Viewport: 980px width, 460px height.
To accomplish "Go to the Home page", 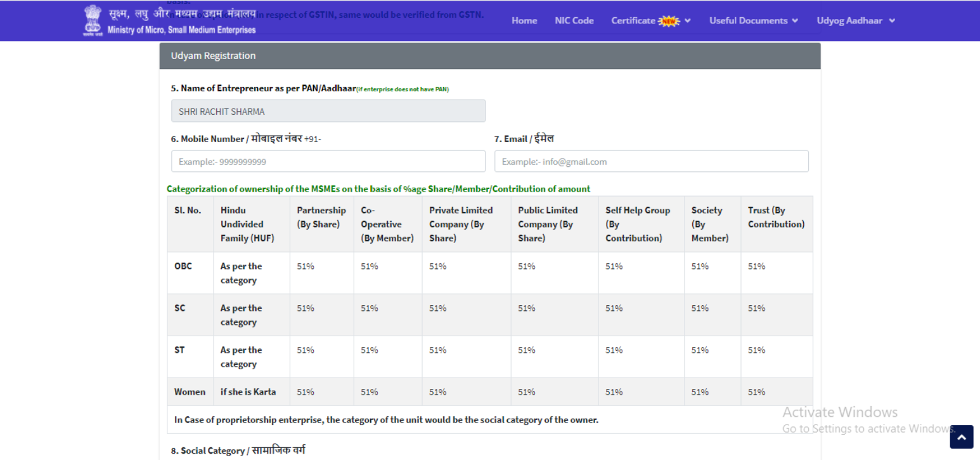I will [524, 20].
